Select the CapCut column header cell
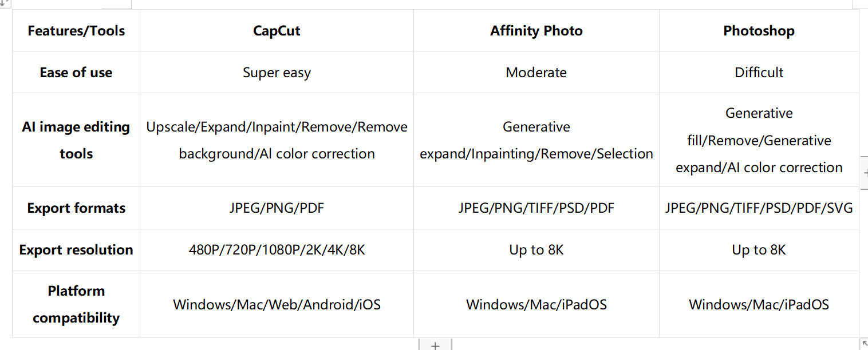 tap(277, 31)
